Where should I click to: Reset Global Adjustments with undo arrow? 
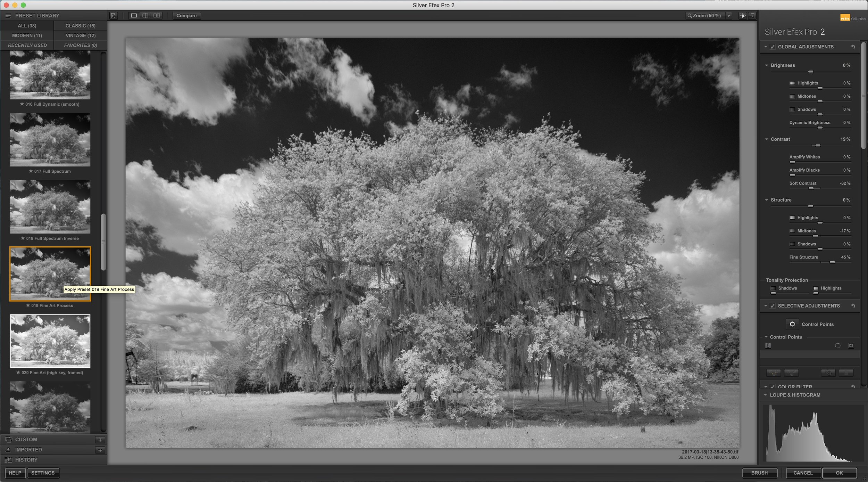tap(853, 47)
